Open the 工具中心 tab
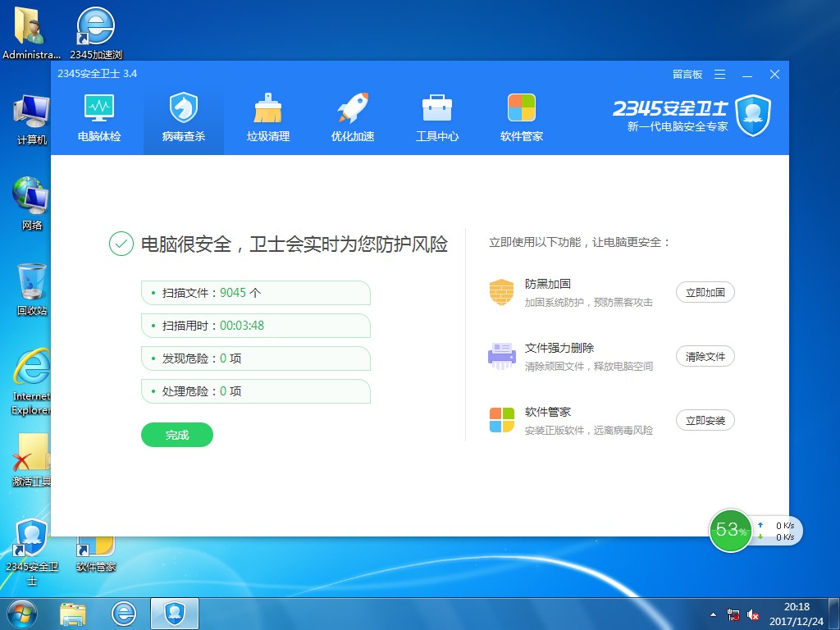Image resolution: width=840 pixels, height=630 pixels. click(x=437, y=118)
